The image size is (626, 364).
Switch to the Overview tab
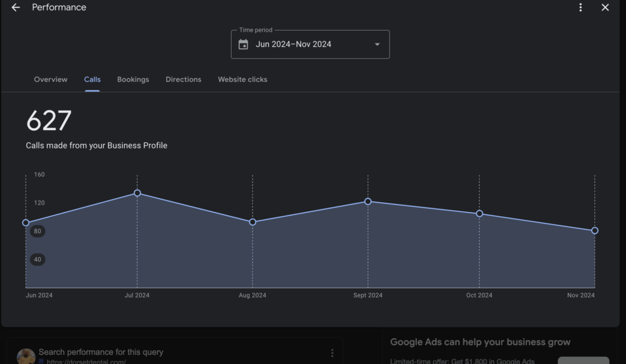tap(51, 79)
